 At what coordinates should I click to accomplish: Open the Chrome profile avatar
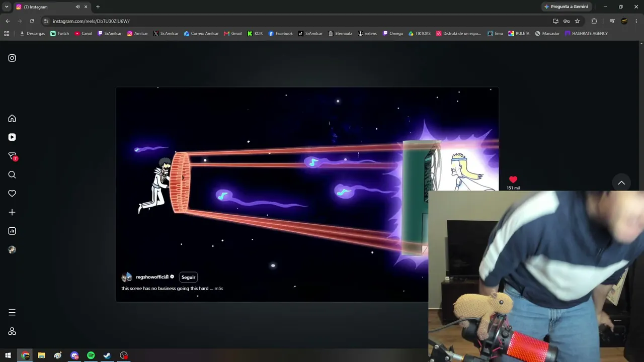624,21
